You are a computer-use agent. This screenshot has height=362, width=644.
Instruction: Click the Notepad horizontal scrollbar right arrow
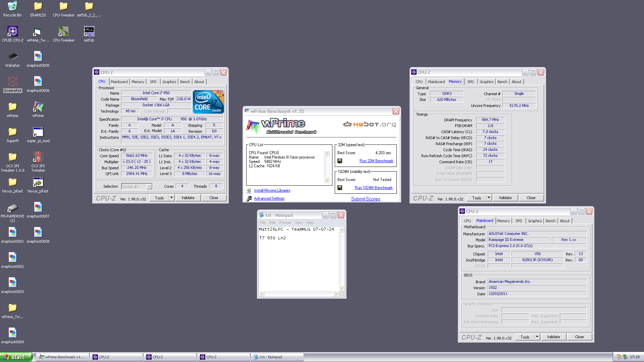[336, 294]
